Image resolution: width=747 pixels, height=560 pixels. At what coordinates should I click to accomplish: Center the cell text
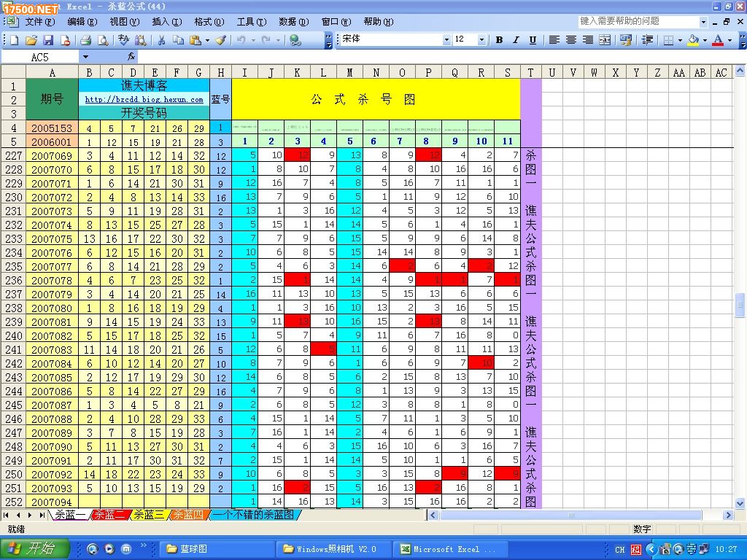570,40
